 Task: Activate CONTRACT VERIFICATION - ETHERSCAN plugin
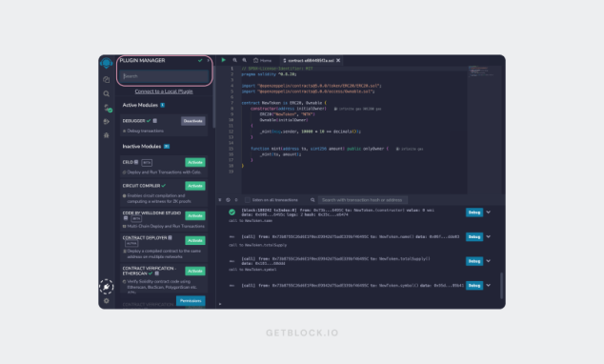(x=195, y=272)
